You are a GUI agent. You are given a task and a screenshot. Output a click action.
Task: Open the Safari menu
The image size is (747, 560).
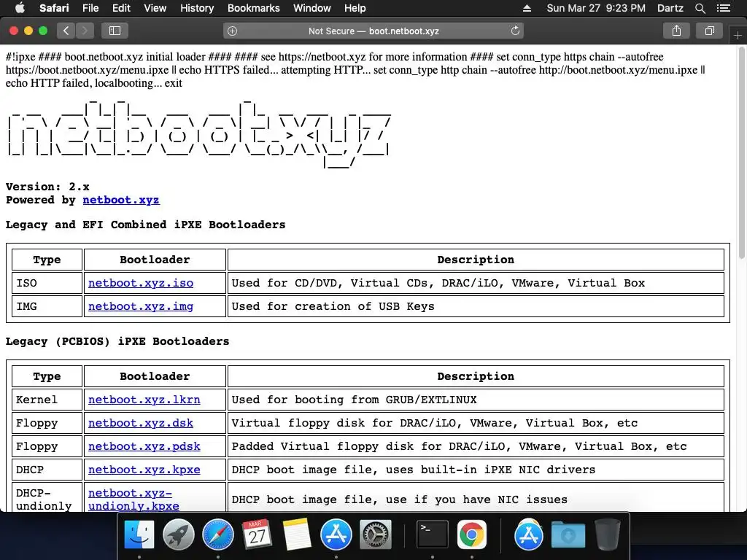tap(54, 8)
